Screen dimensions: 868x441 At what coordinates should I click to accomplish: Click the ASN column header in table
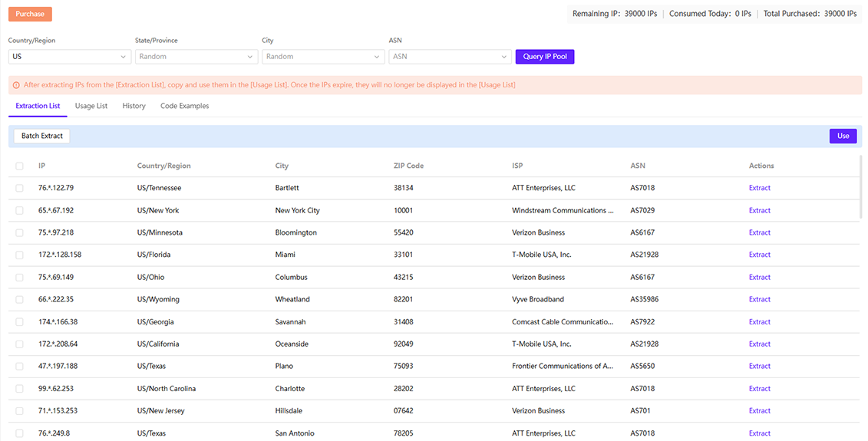[638, 166]
